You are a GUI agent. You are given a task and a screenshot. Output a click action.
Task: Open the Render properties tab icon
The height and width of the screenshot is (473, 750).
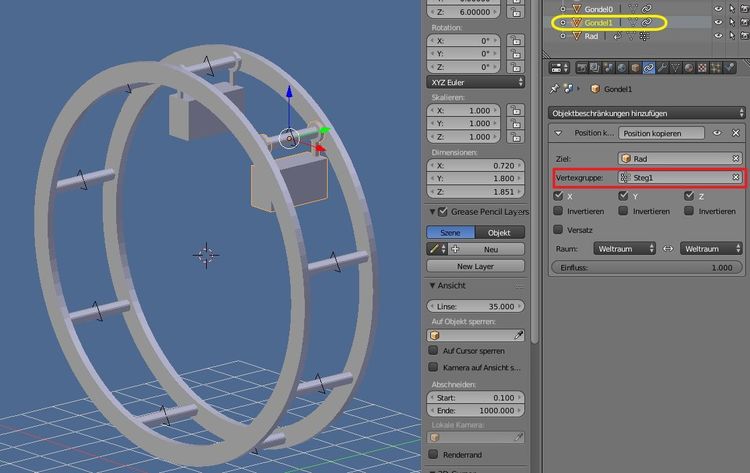click(582, 68)
